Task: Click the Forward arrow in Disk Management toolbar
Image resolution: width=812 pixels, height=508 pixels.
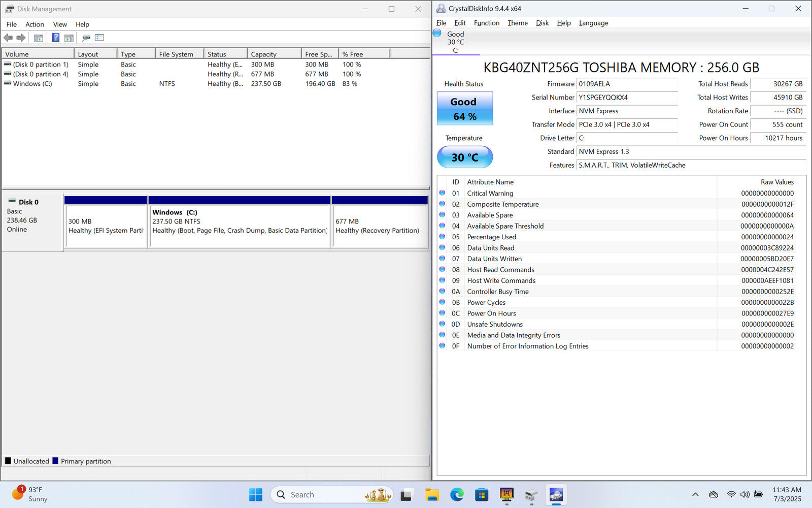Action: [x=21, y=38]
